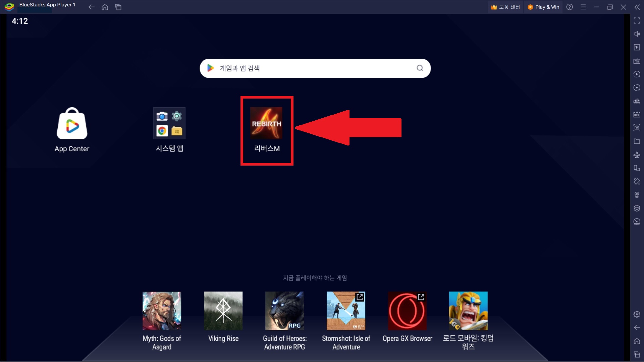The height and width of the screenshot is (362, 644).
Task: Go back using title bar arrow
Action: (x=91, y=7)
